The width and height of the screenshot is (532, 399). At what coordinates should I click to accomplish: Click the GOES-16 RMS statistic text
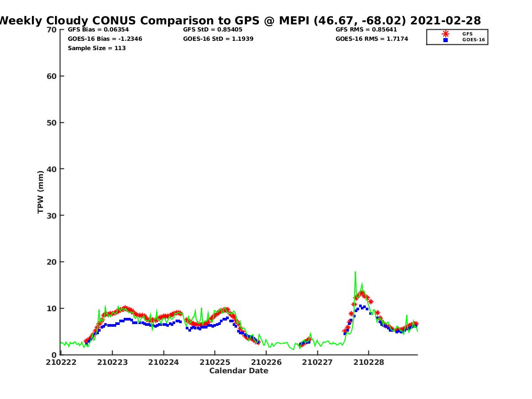(372, 39)
